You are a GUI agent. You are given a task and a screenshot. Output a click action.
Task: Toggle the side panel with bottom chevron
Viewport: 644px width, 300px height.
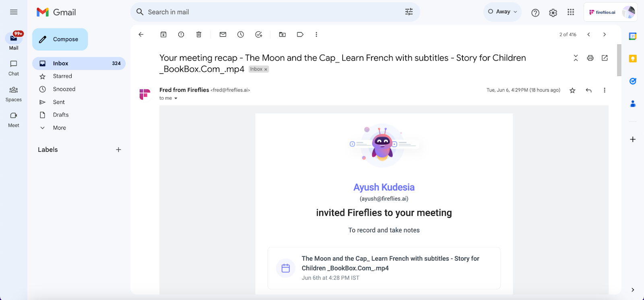(x=633, y=290)
